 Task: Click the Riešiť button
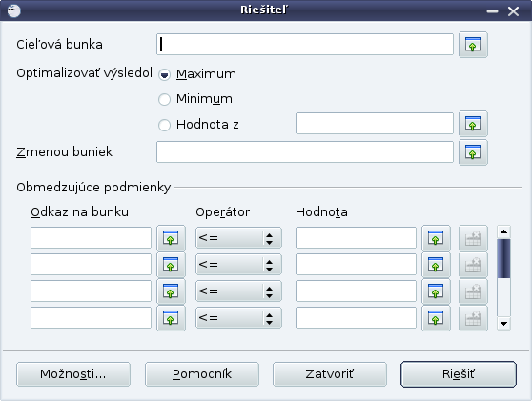tap(459, 374)
